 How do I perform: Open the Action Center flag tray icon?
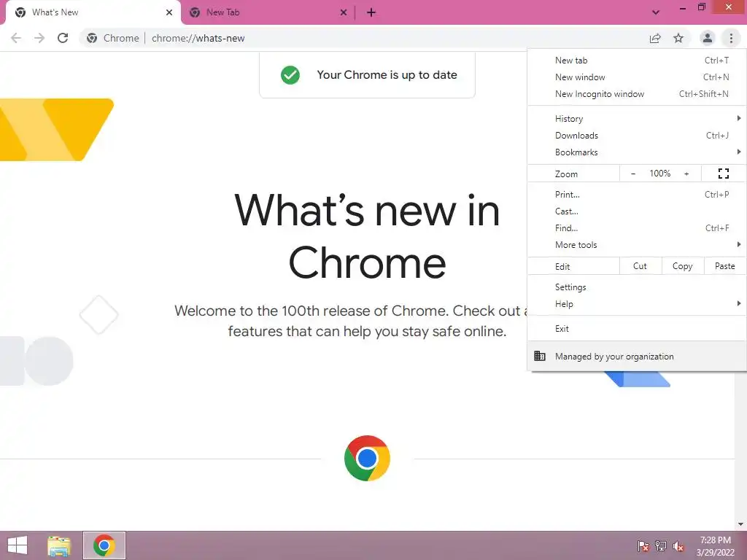[x=643, y=546]
